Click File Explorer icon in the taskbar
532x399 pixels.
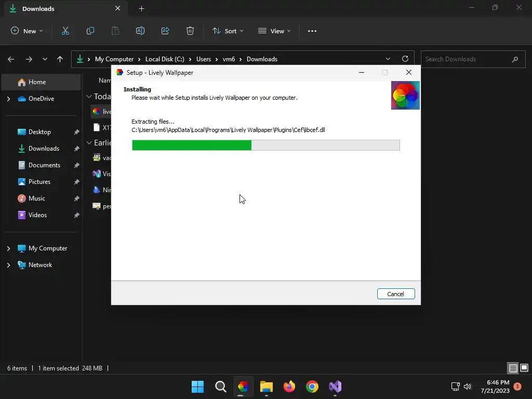(267, 387)
